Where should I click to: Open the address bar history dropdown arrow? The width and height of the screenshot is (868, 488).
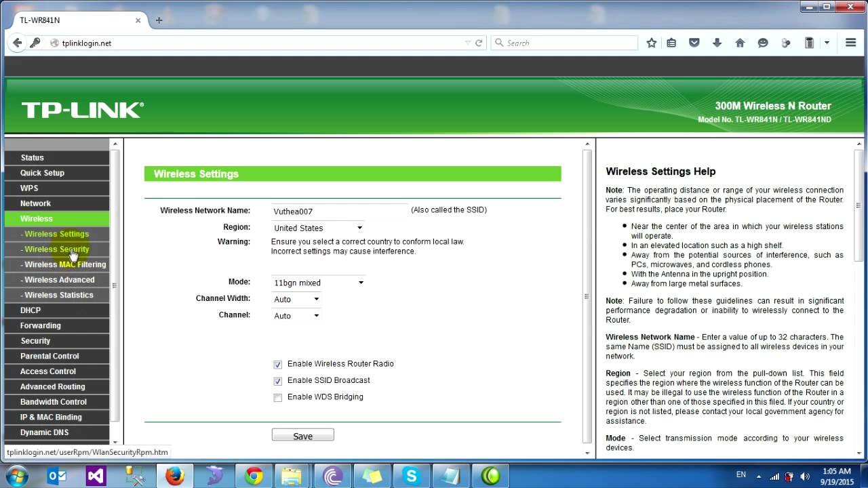click(x=468, y=43)
